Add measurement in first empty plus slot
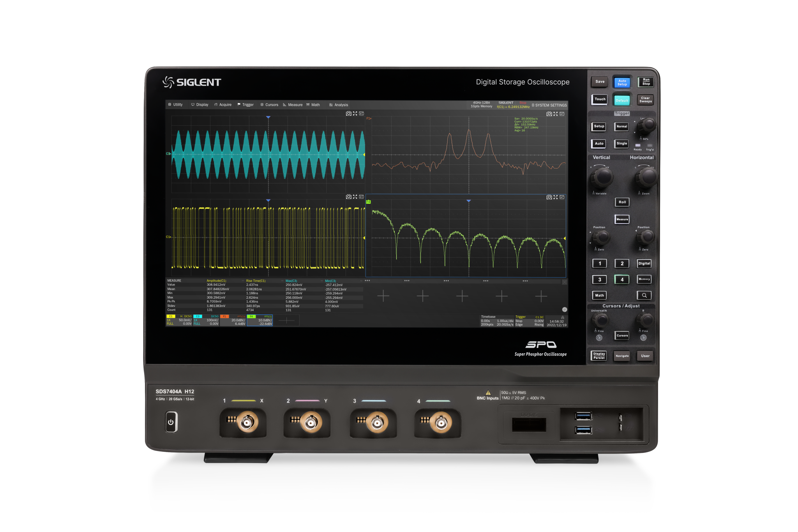The height and width of the screenshot is (532, 798). [x=383, y=296]
